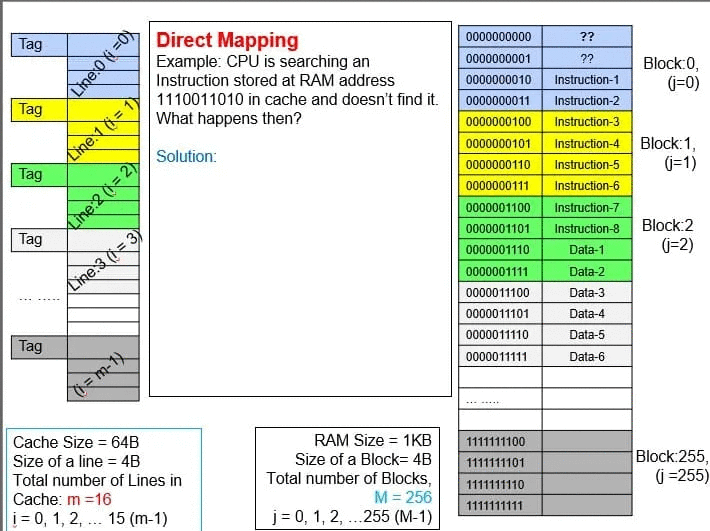
Task: Click address cell 0000011110
Action: 500,335
